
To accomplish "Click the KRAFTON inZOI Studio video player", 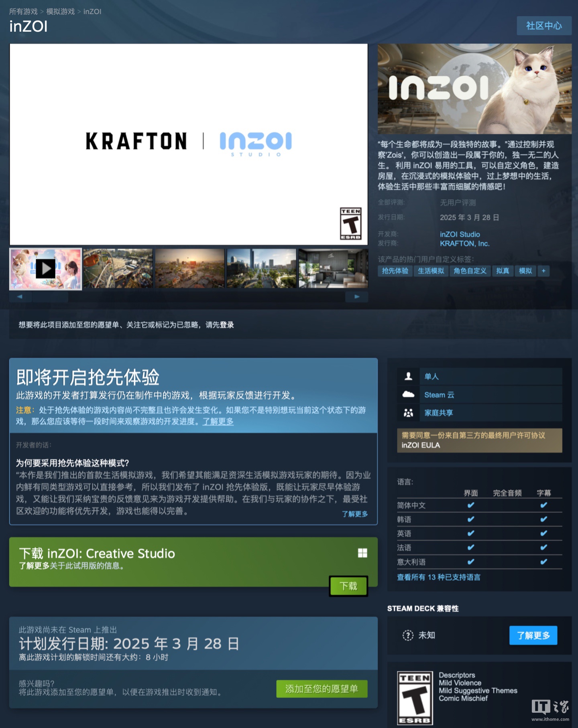I will pos(189,144).
